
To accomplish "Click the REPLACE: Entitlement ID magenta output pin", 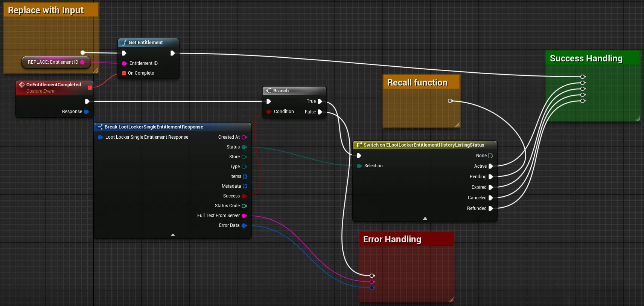I will [83, 62].
